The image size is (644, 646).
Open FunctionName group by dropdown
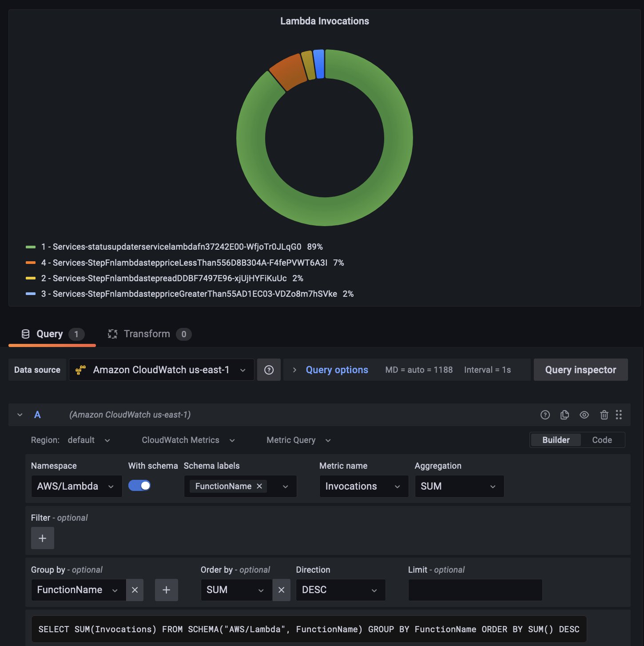click(79, 590)
